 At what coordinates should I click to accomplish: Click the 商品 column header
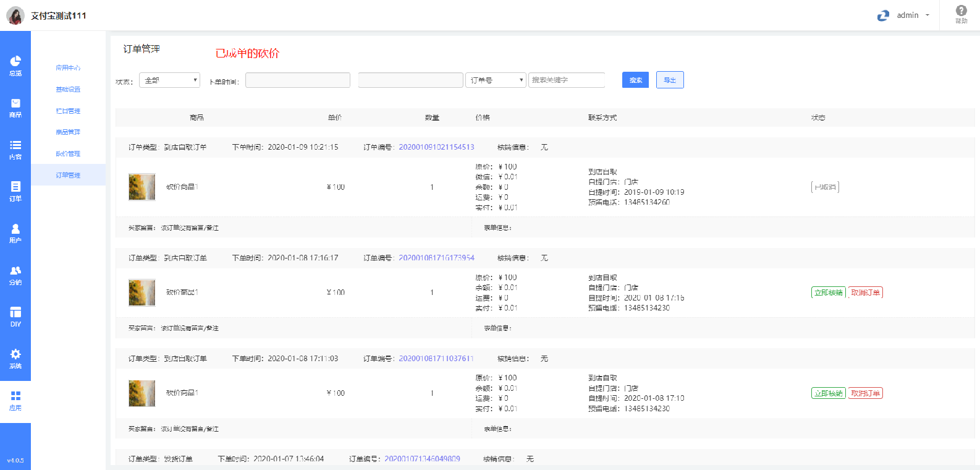[x=196, y=117]
